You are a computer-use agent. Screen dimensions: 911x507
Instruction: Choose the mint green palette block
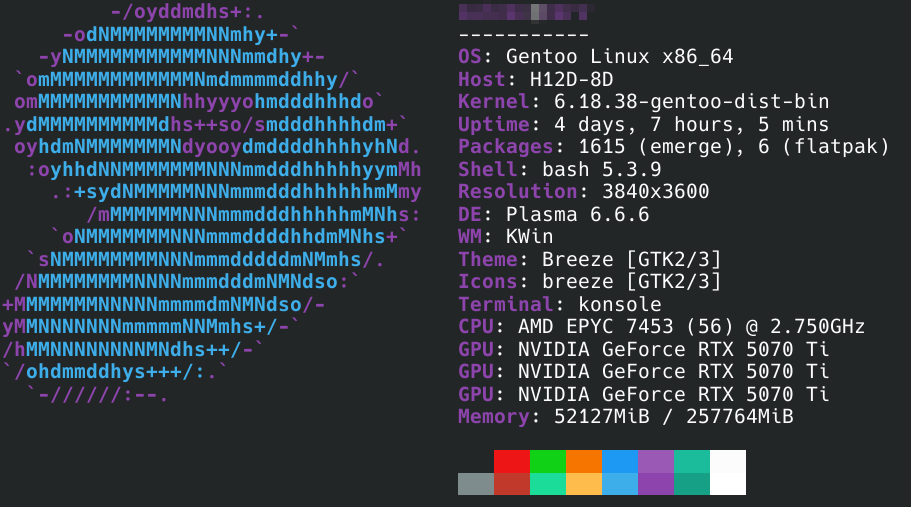pos(548,484)
